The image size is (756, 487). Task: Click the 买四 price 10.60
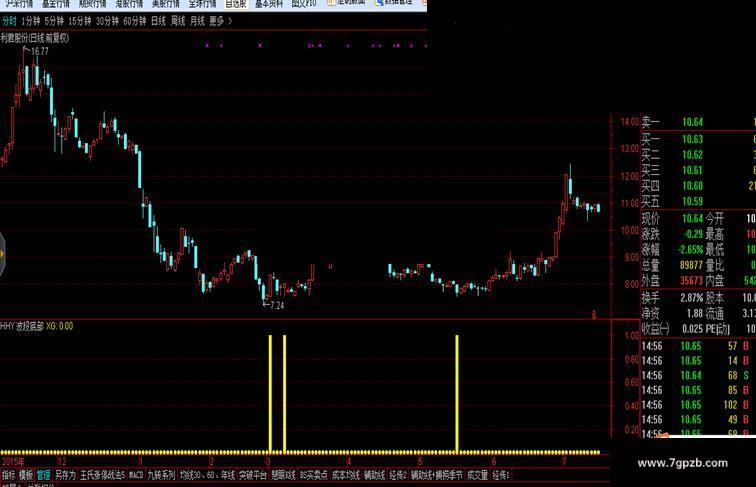click(x=692, y=186)
